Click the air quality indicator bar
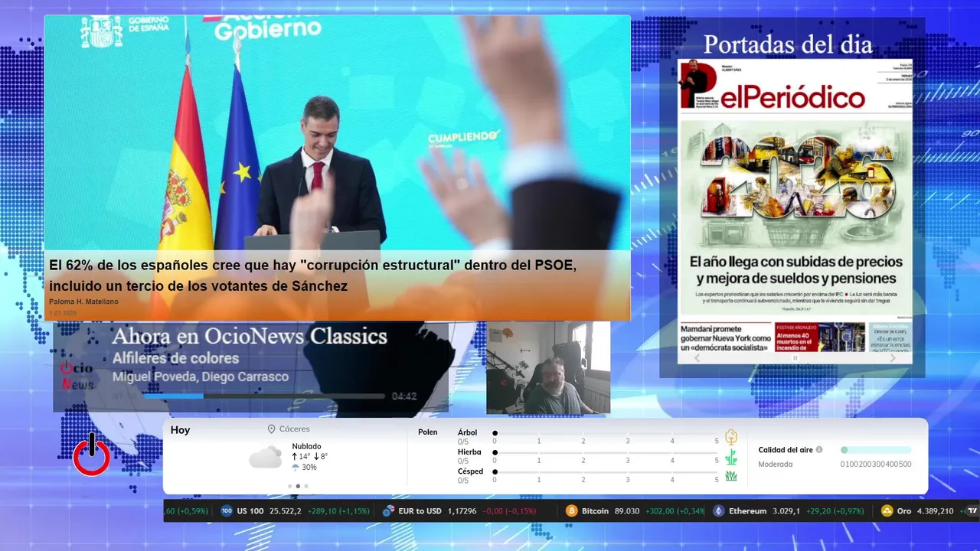980x551 pixels. tap(876, 450)
